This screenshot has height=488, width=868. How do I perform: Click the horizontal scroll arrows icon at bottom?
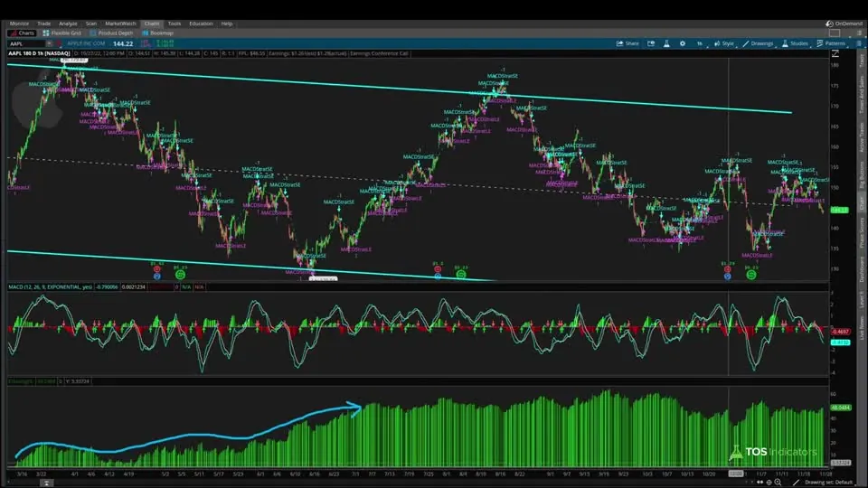[760, 483]
